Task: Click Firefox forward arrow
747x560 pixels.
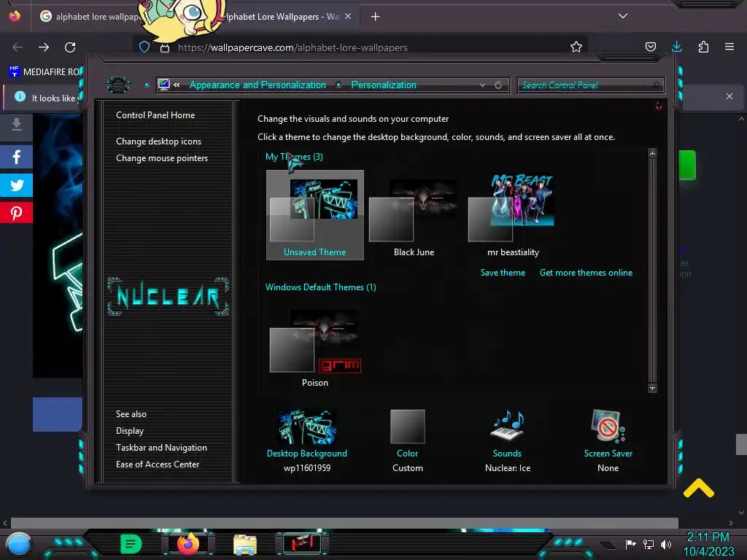Action: click(44, 47)
